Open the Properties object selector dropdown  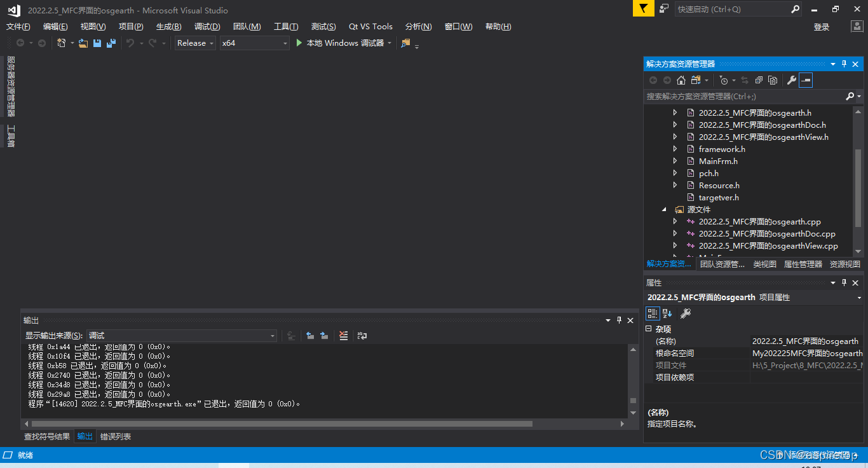click(859, 297)
